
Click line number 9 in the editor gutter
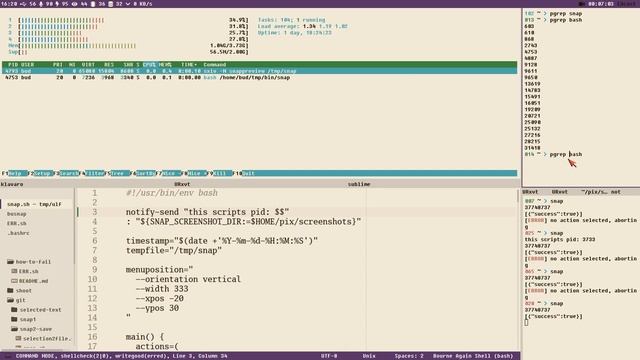(94, 270)
